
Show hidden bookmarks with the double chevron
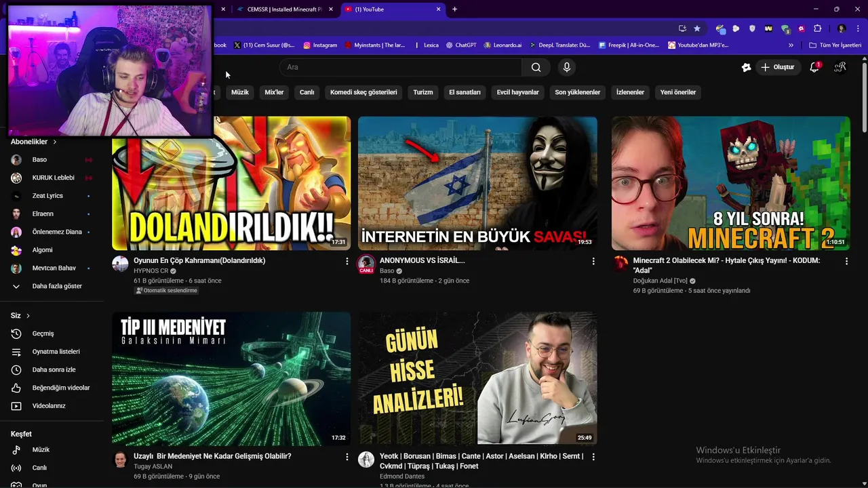tap(791, 45)
